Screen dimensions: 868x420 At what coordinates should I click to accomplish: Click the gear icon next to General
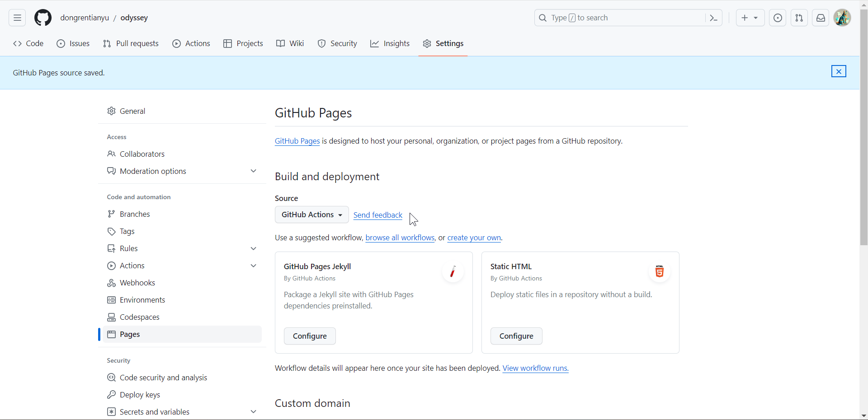coord(111,111)
